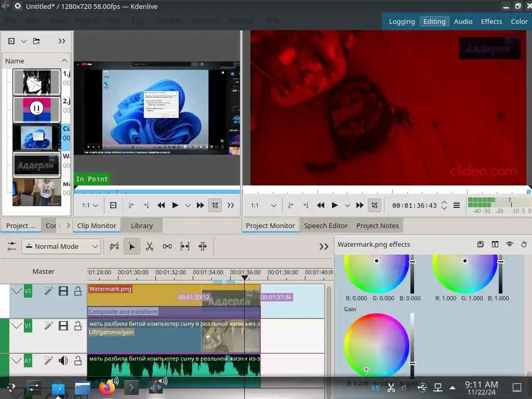Switch to Effects workspace
This screenshot has height=399, width=532.
491,21
